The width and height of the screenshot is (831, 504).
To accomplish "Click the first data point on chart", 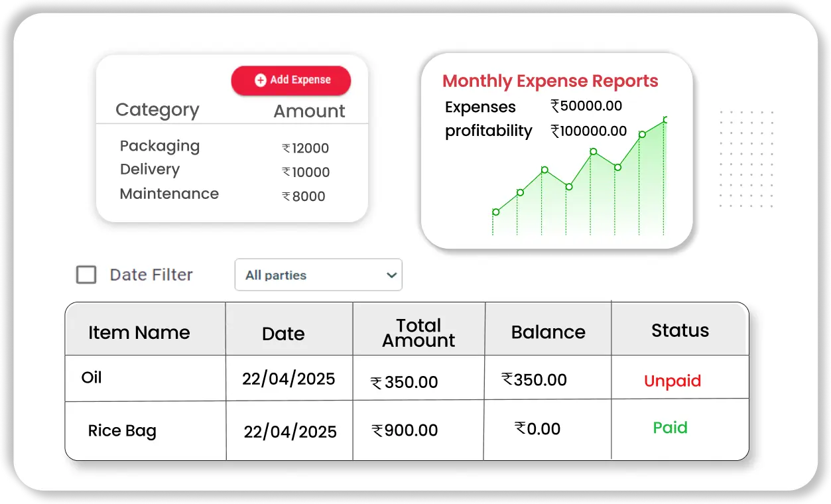I will click(x=496, y=212).
